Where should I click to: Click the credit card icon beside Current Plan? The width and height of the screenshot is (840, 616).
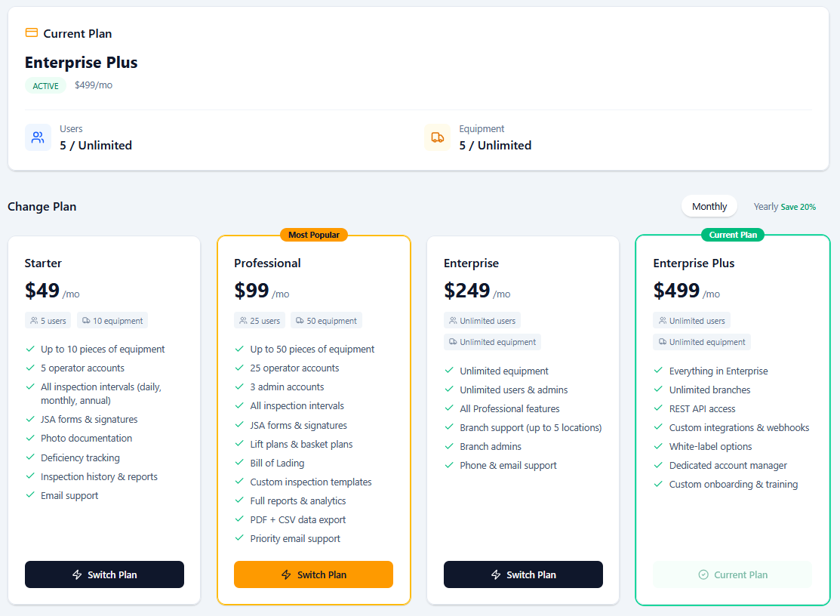click(30, 33)
